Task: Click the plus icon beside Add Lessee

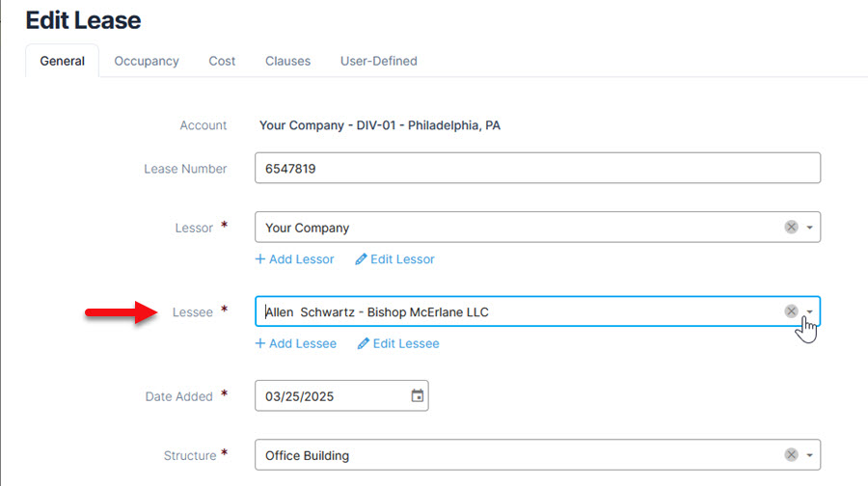Action: click(x=260, y=344)
